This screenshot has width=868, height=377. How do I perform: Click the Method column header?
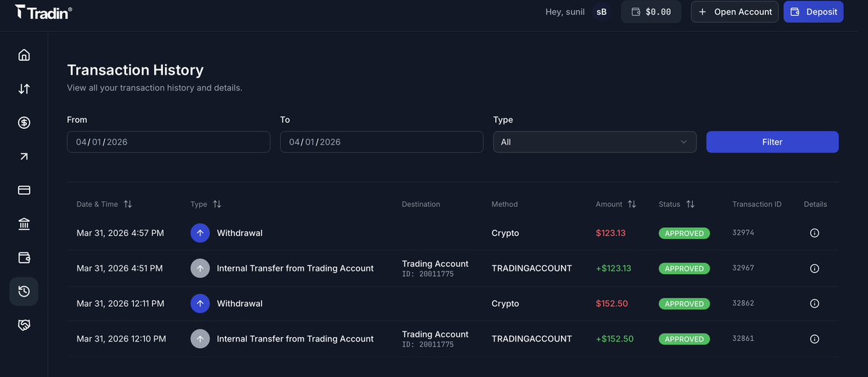point(505,204)
